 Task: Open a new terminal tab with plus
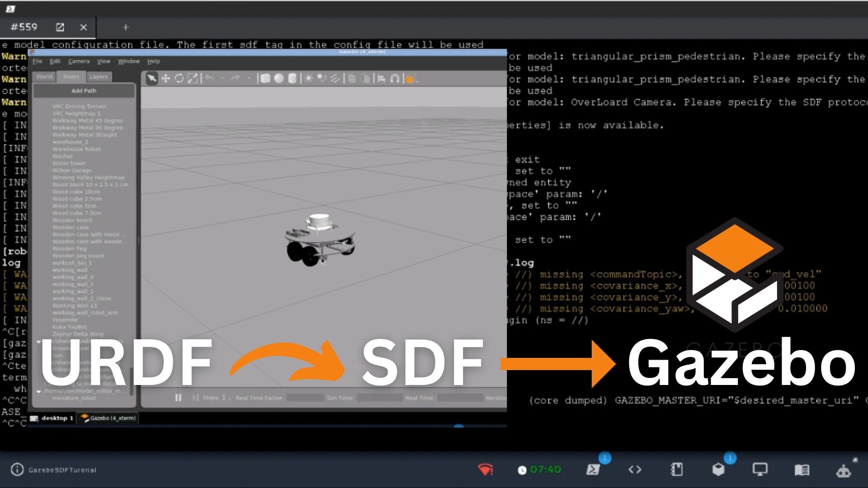(x=126, y=27)
